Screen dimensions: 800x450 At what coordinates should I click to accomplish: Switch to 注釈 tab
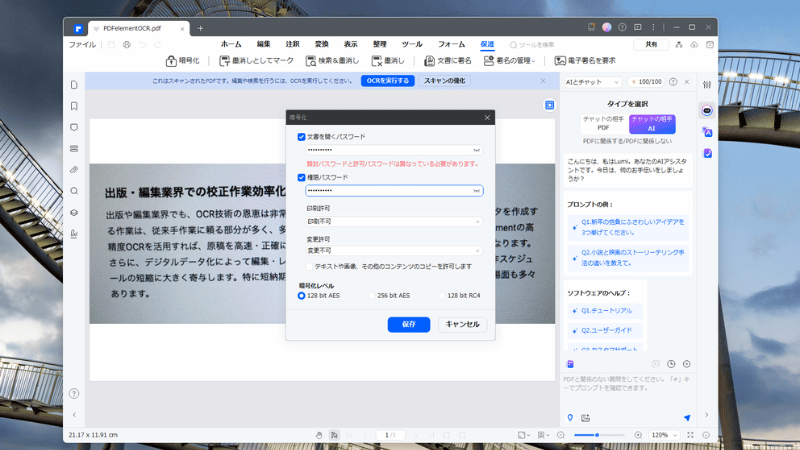tap(292, 44)
